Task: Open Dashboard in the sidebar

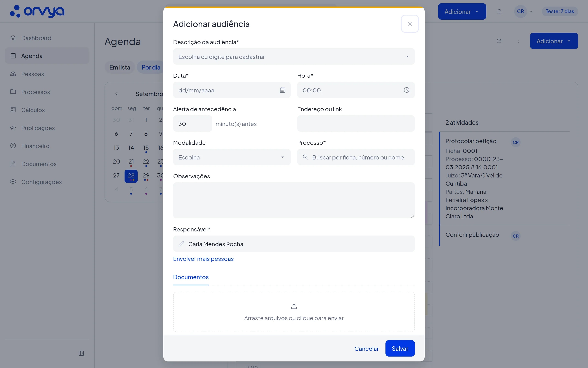Action: click(x=47, y=38)
